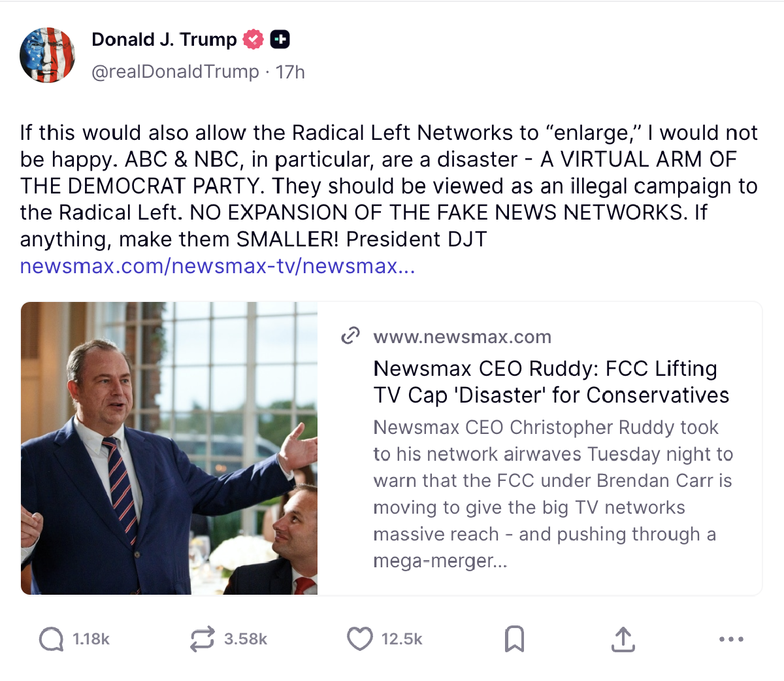Viewport: 784px width, 681px height.
Task: Like the post via the heart icon
Action: [x=359, y=639]
